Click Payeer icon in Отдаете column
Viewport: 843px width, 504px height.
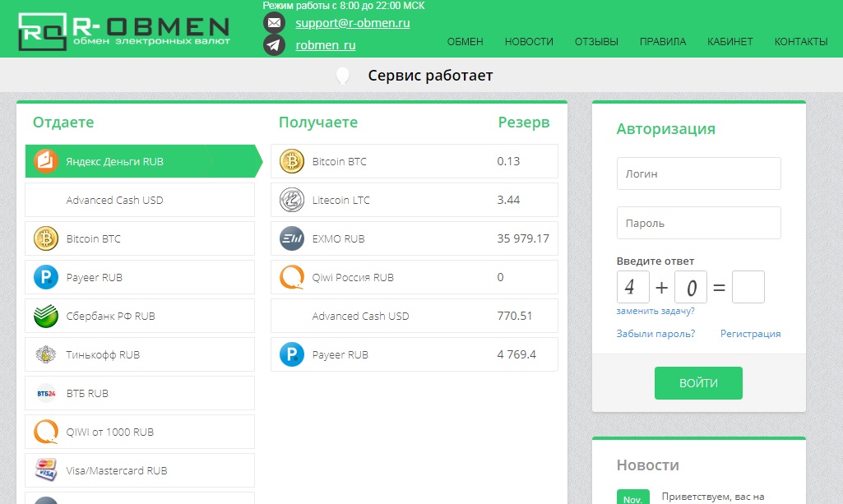[x=46, y=277]
